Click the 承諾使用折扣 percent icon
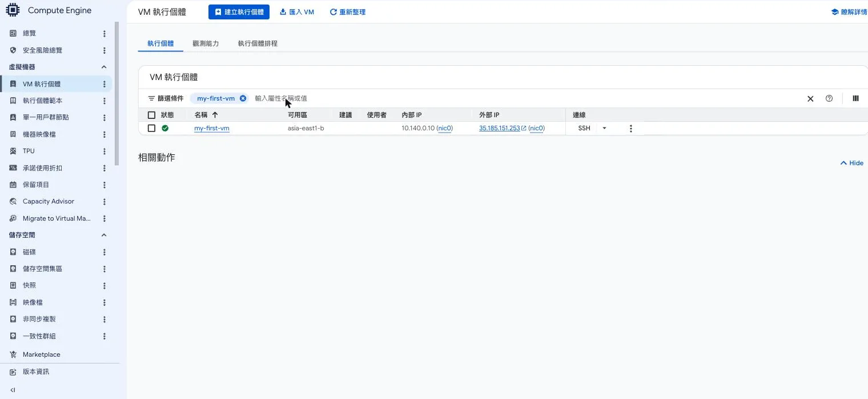This screenshot has height=399, width=868. tap(13, 168)
